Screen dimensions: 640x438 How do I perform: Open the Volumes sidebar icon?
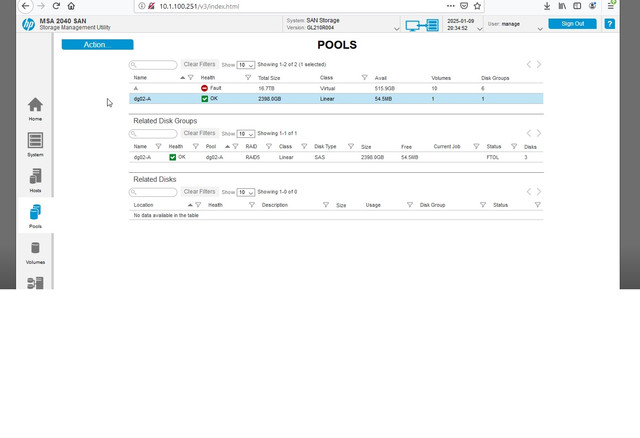click(35, 252)
